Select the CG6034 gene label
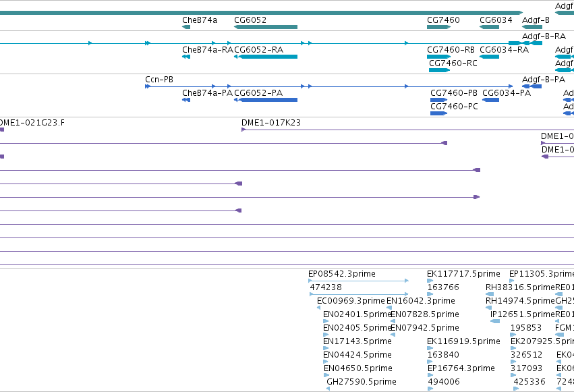The width and height of the screenshot is (574, 392). pos(496,20)
